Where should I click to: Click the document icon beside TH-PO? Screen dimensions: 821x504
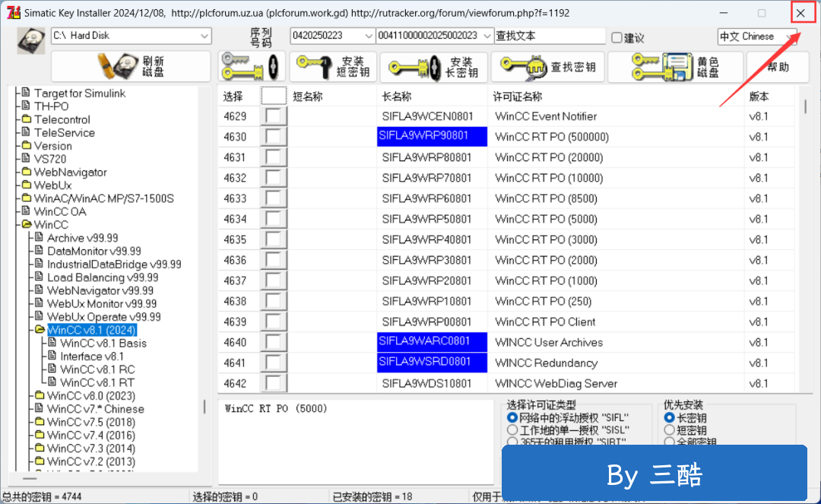(26, 106)
